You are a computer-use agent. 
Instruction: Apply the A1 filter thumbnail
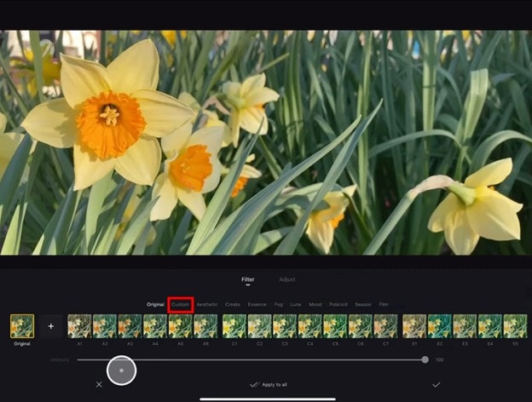click(x=79, y=326)
